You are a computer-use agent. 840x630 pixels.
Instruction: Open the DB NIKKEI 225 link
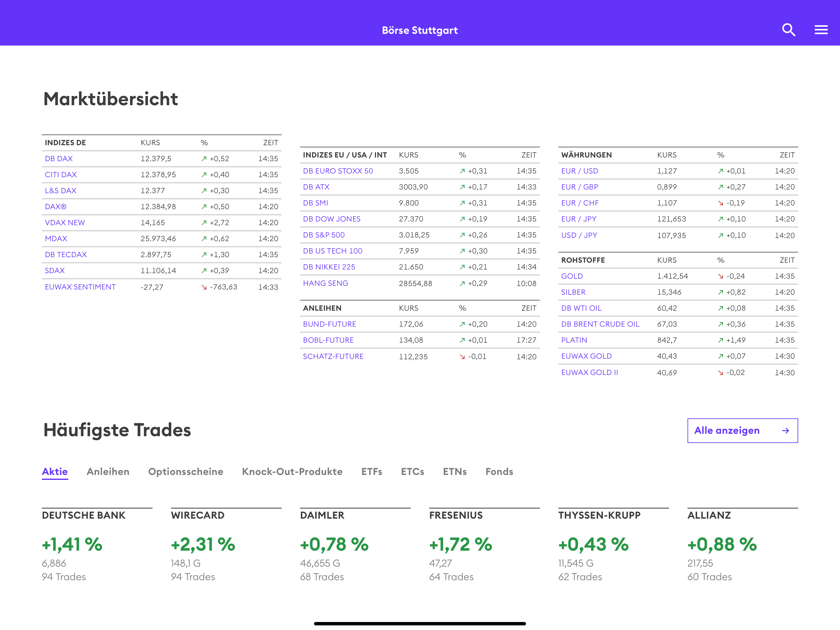point(329,266)
